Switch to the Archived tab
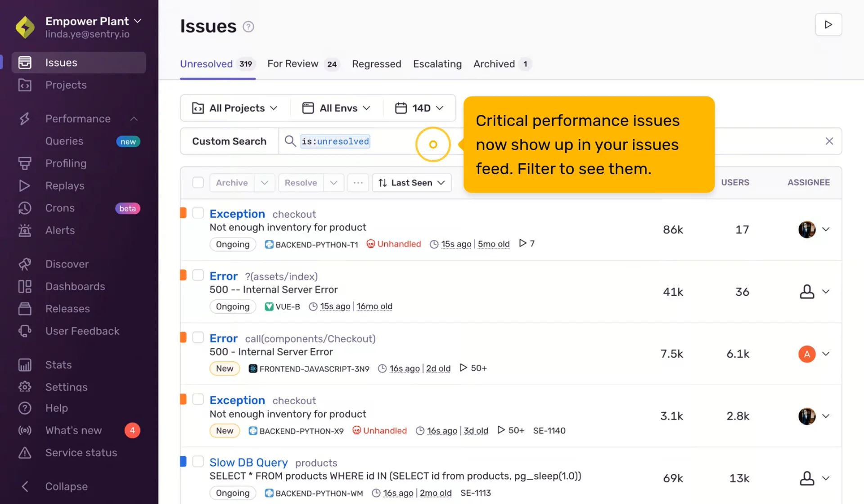Screen dimensions: 864x504 (x=502, y=64)
